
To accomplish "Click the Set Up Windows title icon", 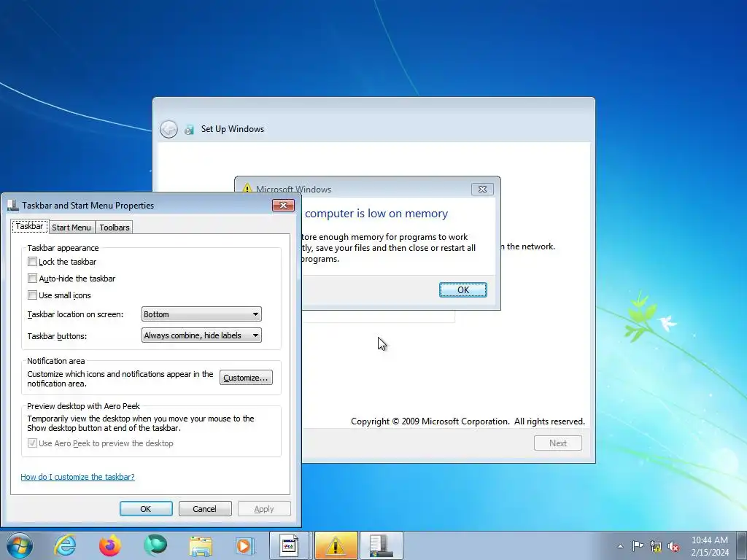I will coord(189,129).
